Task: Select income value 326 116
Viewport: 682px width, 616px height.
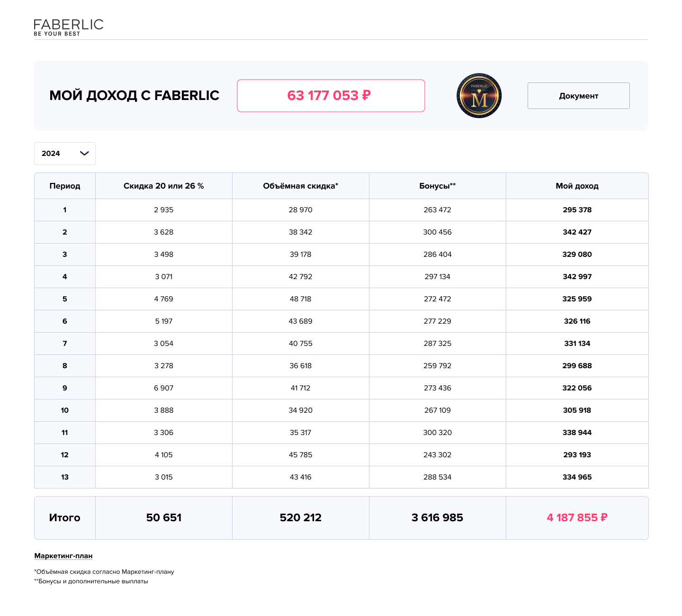Action: 577,321
